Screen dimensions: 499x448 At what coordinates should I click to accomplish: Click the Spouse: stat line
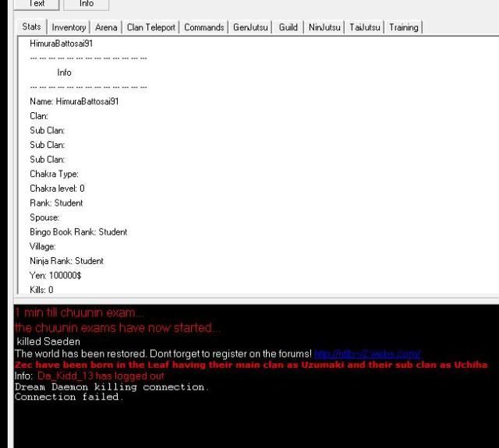(x=44, y=217)
